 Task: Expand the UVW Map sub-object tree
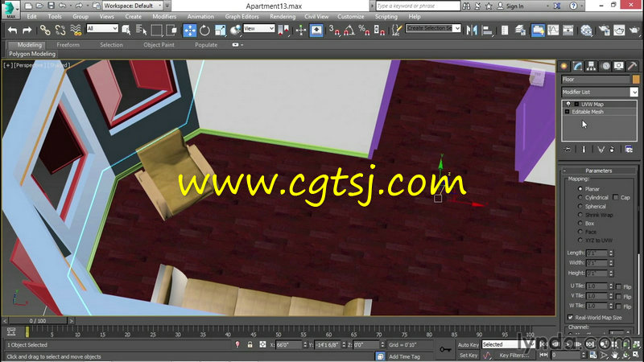576,105
